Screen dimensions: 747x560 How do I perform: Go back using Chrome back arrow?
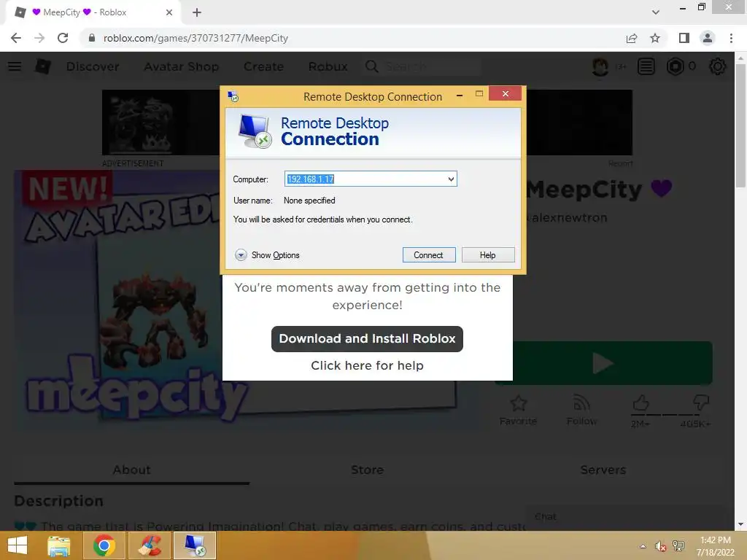pyautogui.click(x=16, y=38)
